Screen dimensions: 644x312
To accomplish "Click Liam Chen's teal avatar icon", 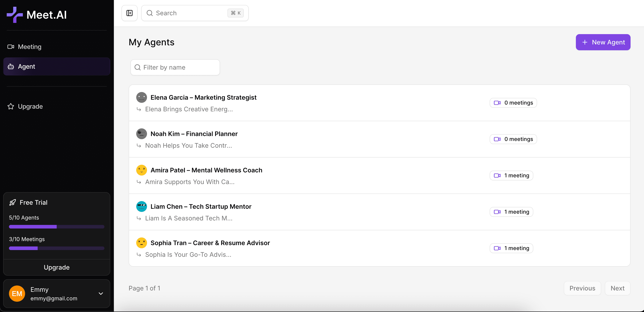I will point(141,206).
